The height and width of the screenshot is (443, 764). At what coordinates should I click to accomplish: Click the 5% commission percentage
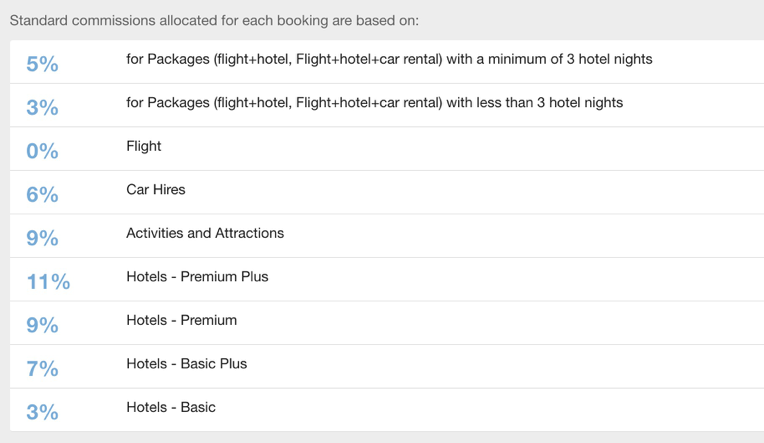(x=42, y=64)
